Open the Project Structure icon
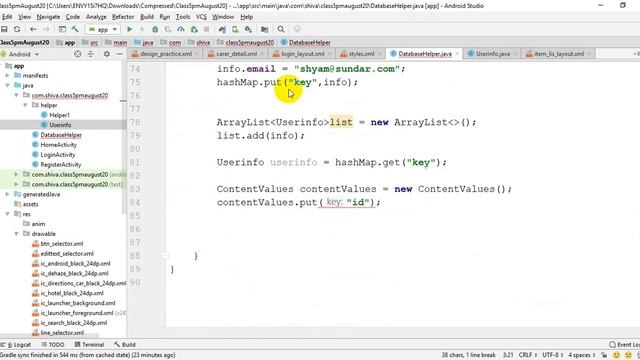This screenshot has width=640, height=360. pos(264,29)
